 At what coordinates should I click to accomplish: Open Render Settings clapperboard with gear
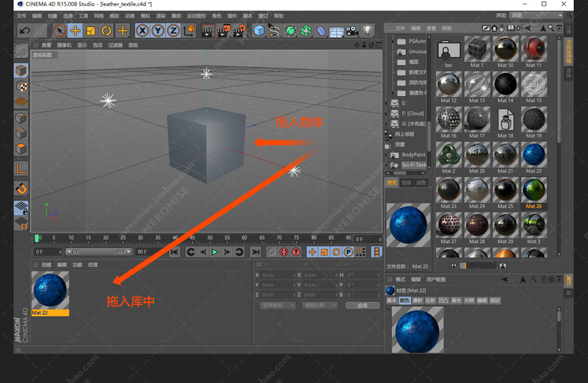239,31
